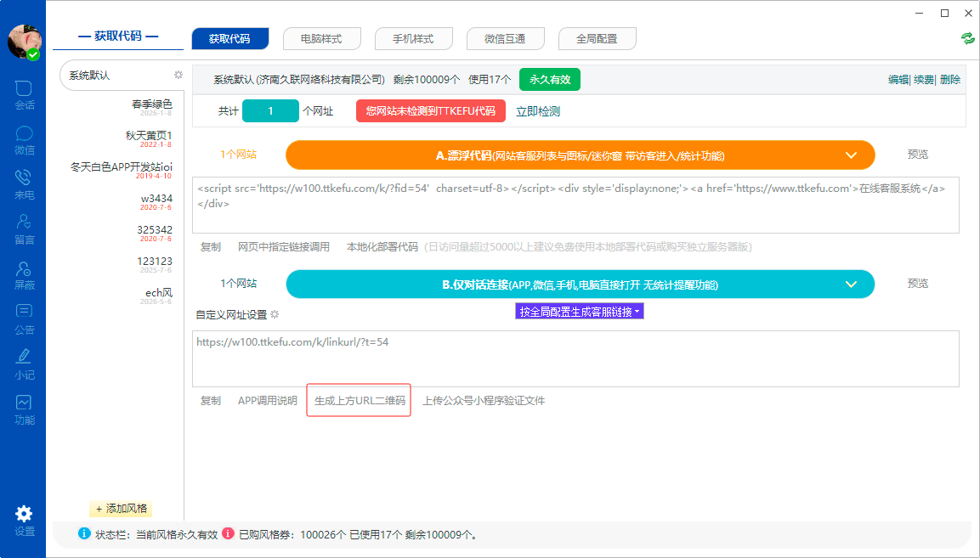
Task: Open the 微信 WeChat sidebar icon
Action: (24, 140)
